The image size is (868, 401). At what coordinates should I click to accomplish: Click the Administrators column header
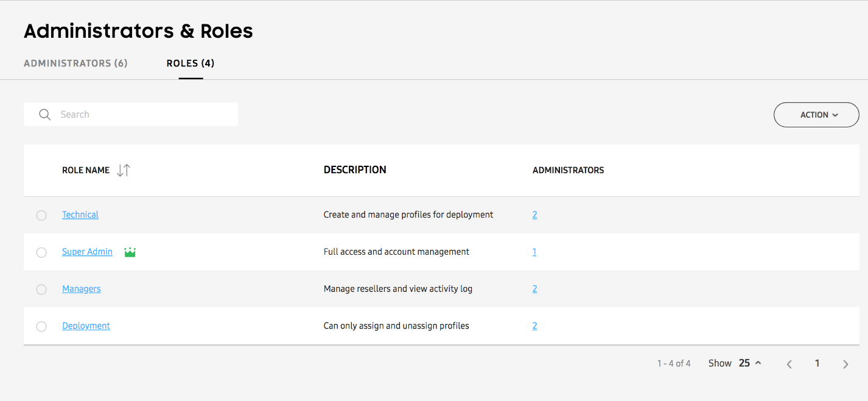[569, 170]
